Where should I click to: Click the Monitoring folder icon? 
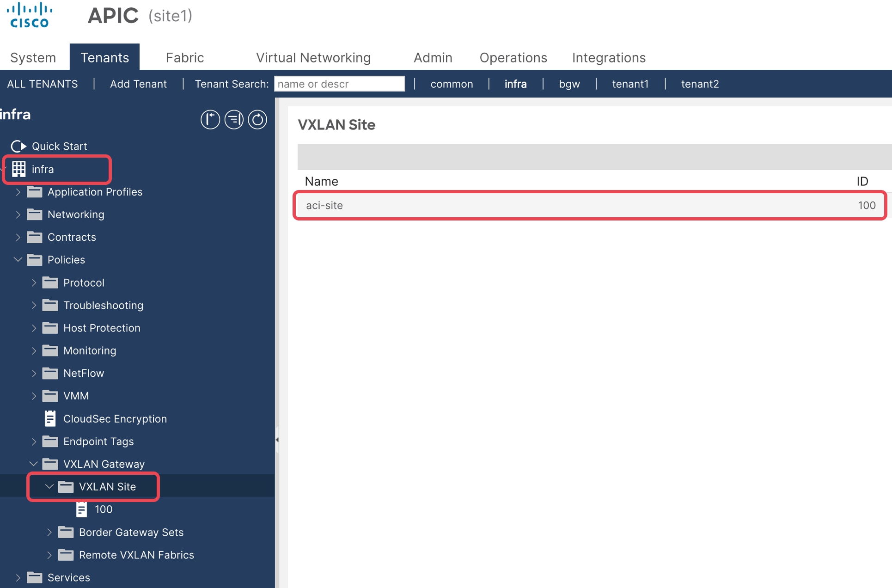pos(50,350)
